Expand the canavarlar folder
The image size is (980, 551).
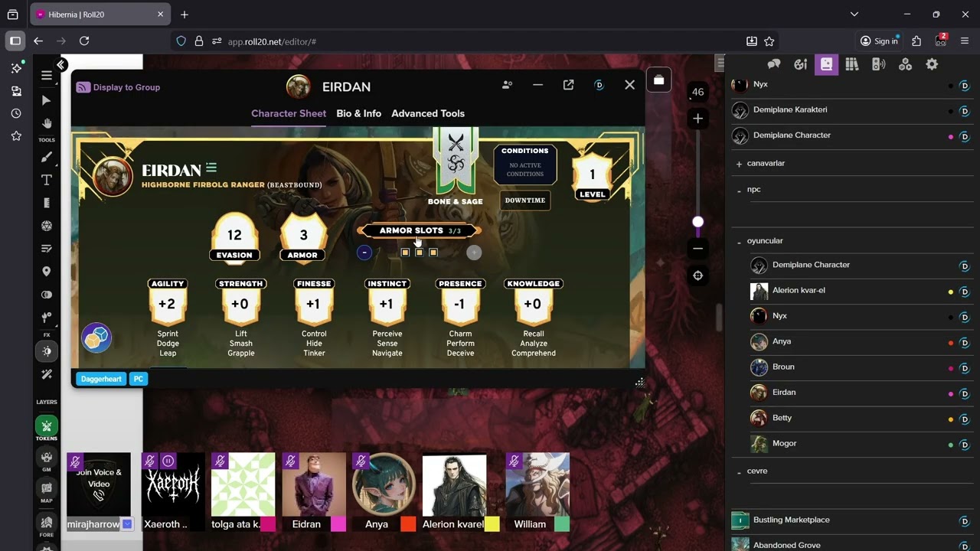(x=739, y=164)
